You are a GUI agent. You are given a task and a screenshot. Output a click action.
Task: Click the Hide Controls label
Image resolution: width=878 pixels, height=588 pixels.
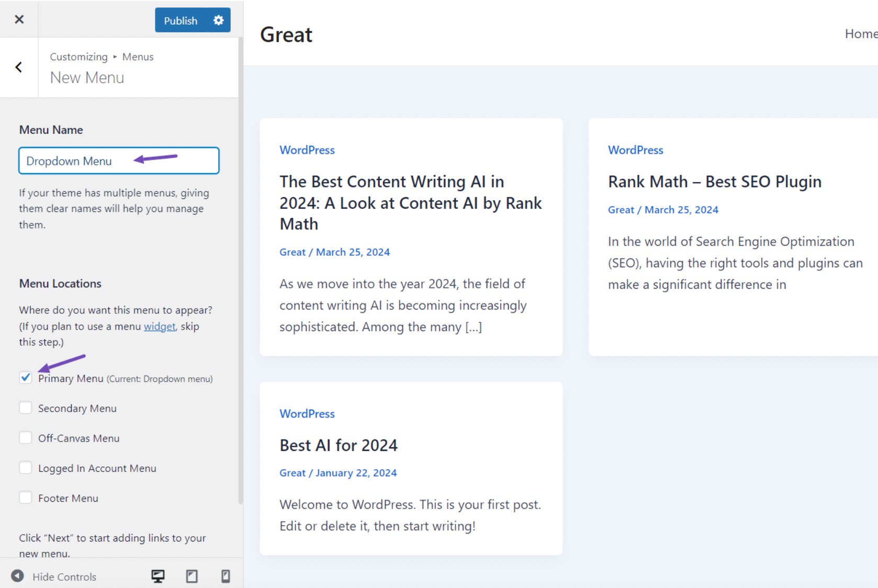[64, 576]
